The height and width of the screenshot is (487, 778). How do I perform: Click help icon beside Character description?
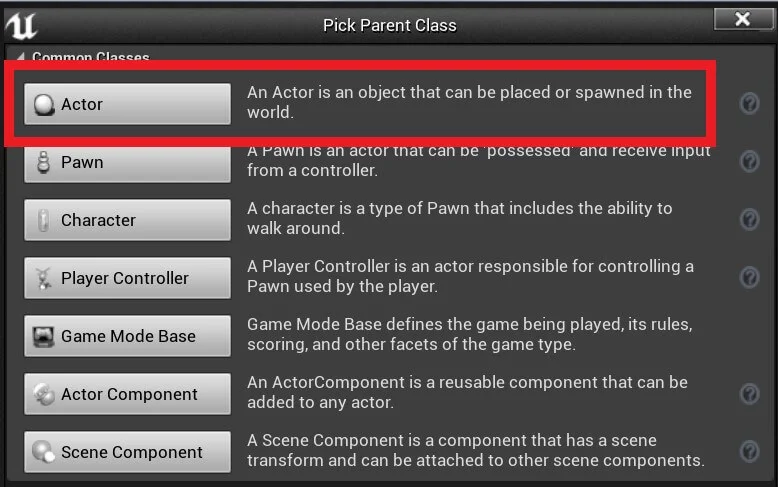point(749,220)
